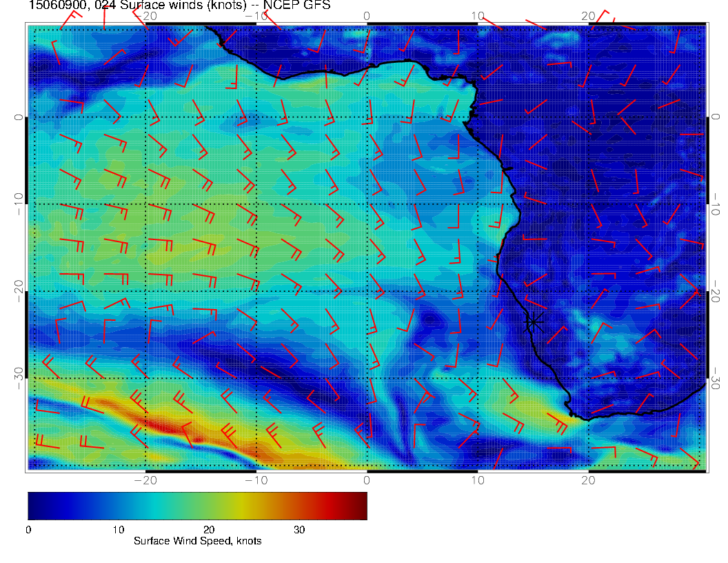The height and width of the screenshot is (563, 728).
Task: Click the bottom axis longitude label 20
Action: tap(588, 479)
